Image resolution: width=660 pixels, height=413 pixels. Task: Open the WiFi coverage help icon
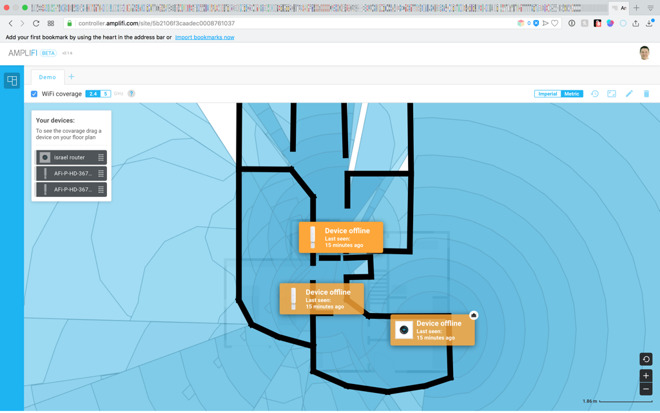131,93
